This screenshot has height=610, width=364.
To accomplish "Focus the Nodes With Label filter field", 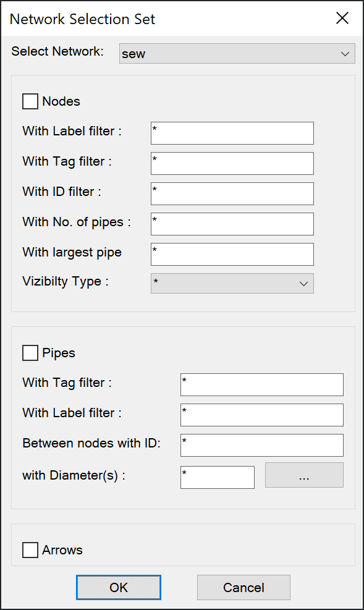I will (232, 133).
